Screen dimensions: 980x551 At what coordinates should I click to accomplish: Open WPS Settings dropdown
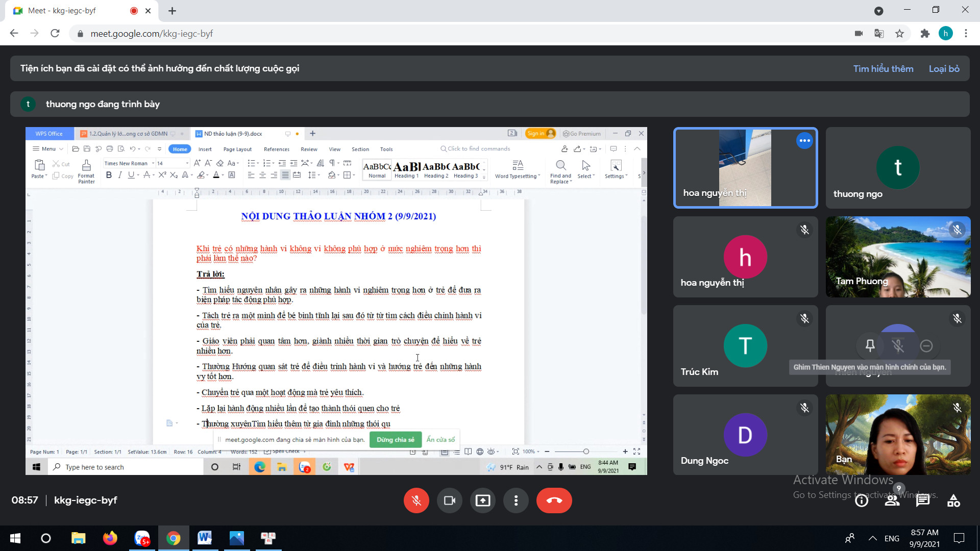click(x=616, y=169)
